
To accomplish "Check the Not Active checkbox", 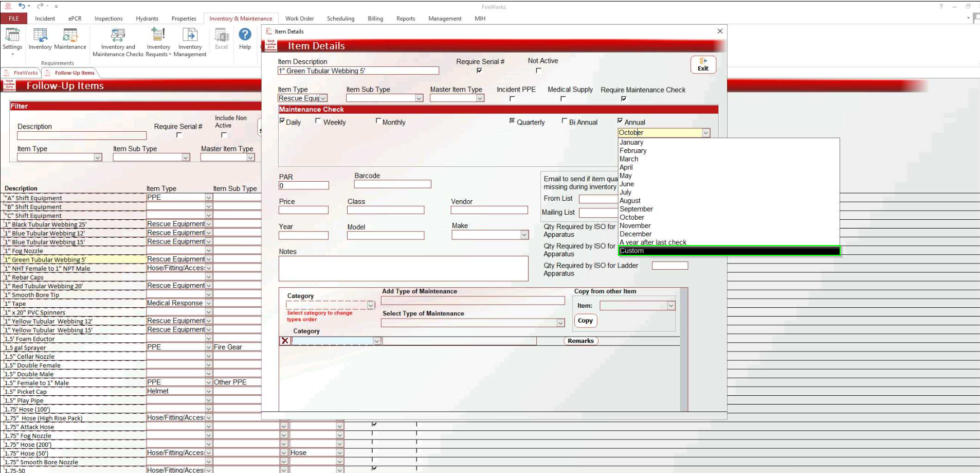I will (x=538, y=71).
